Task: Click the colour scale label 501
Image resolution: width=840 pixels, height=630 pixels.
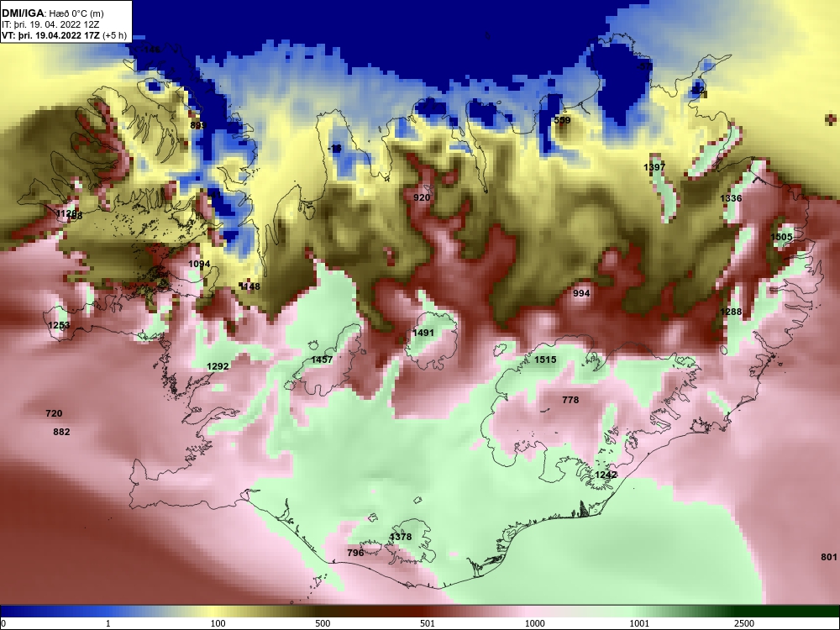Action: tap(428, 623)
